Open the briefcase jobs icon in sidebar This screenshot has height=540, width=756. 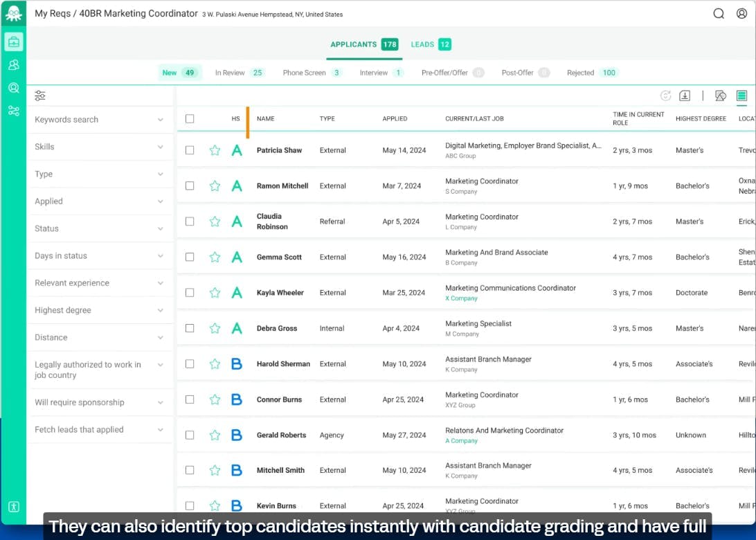click(x=13, y=42)
